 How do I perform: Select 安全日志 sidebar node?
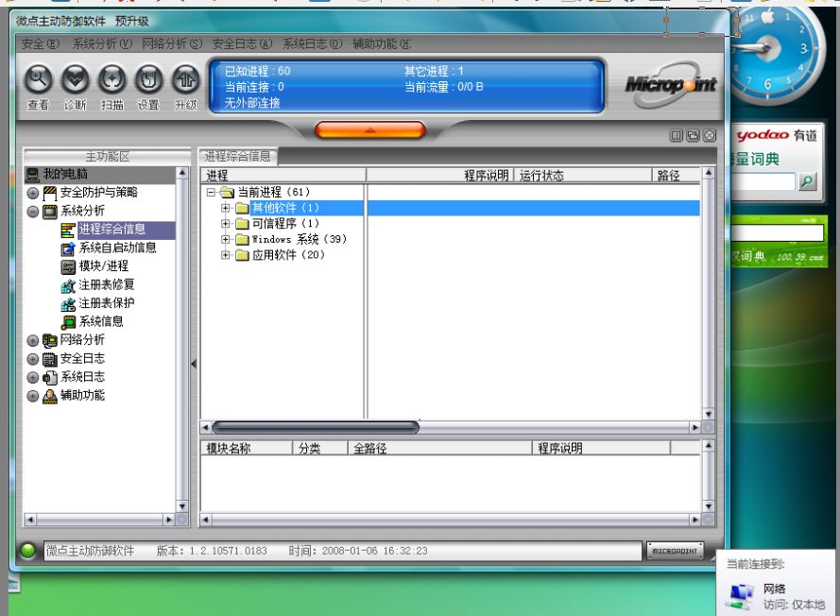82,358
